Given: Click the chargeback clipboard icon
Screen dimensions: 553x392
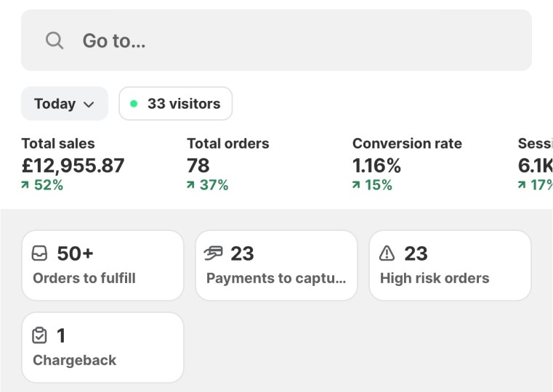Looking at the screenshot, I should 39,335.
